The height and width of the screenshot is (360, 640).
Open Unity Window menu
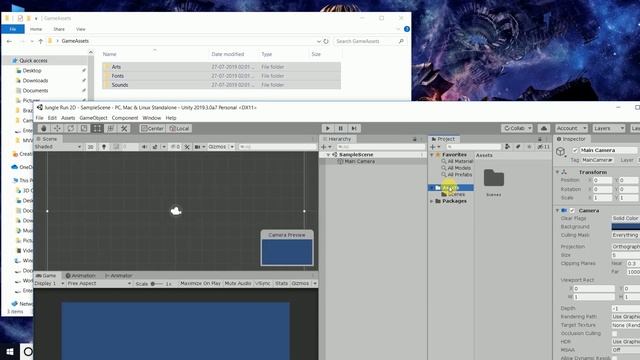pos(152,118)
